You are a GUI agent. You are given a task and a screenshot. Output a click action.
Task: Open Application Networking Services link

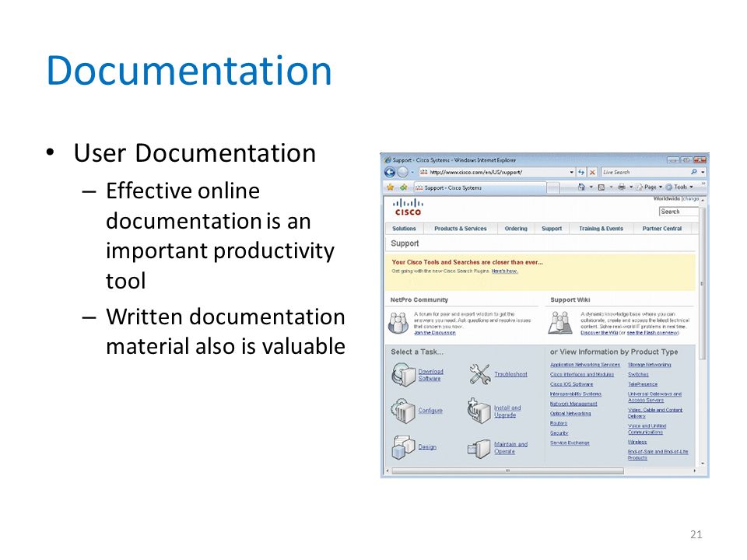[585, 365]
